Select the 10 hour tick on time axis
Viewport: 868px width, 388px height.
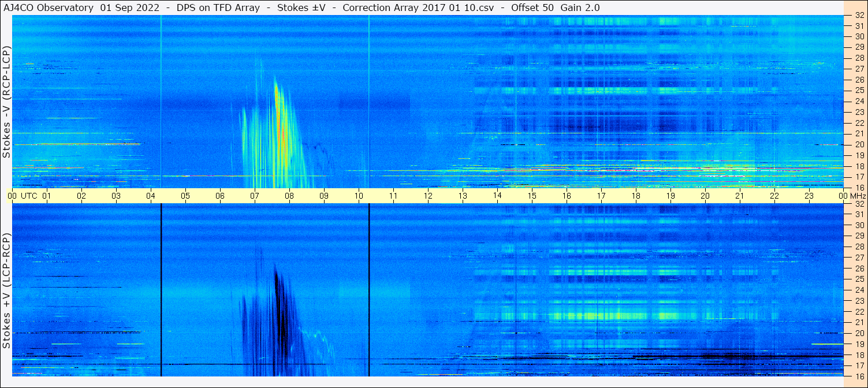[359, 196]
